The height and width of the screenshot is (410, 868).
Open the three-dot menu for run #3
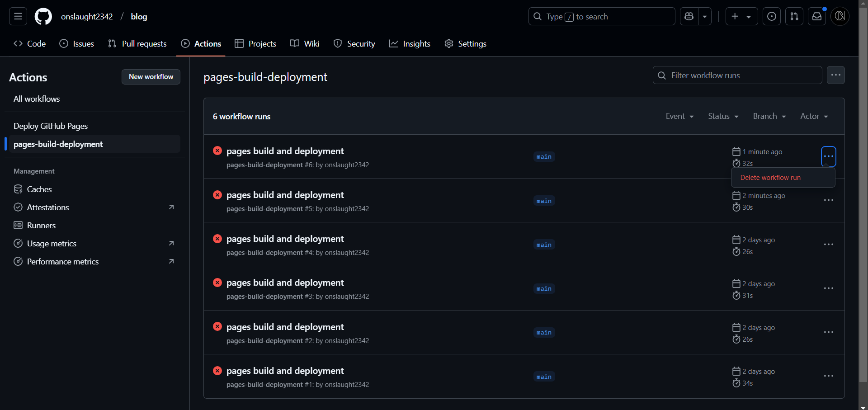tap(828, 288)
